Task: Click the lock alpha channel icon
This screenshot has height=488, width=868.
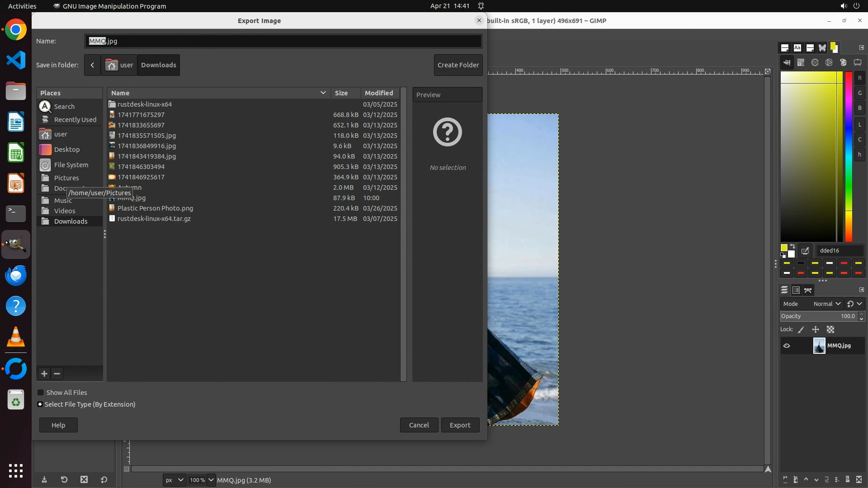Action: pos(830,330)
